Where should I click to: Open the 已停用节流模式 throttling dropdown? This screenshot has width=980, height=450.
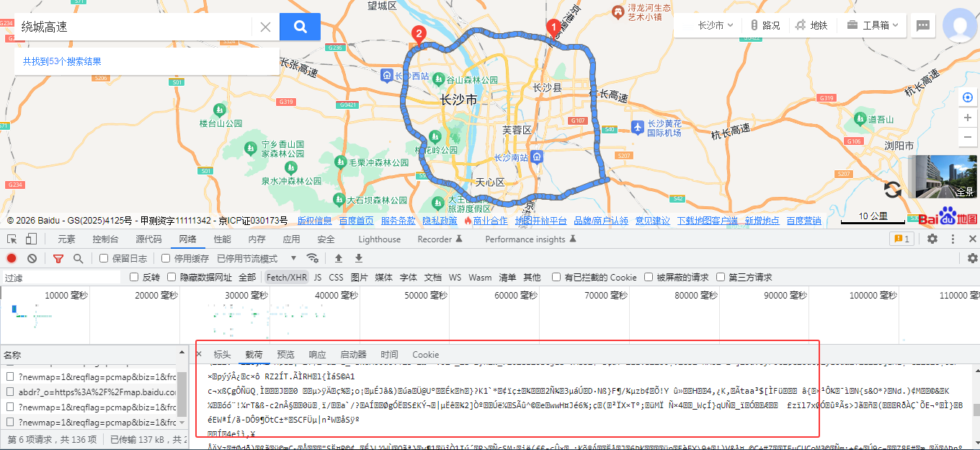coord(257,258)
